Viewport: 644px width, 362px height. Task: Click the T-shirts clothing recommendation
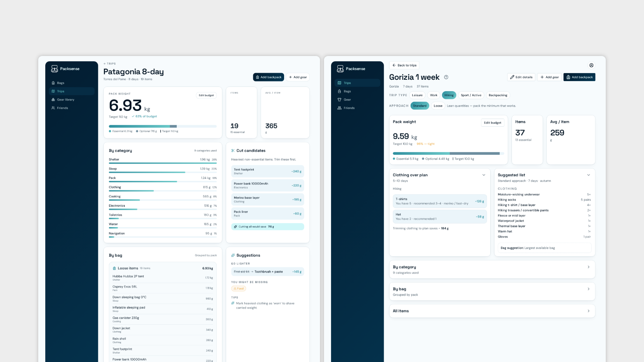point(440,201)
